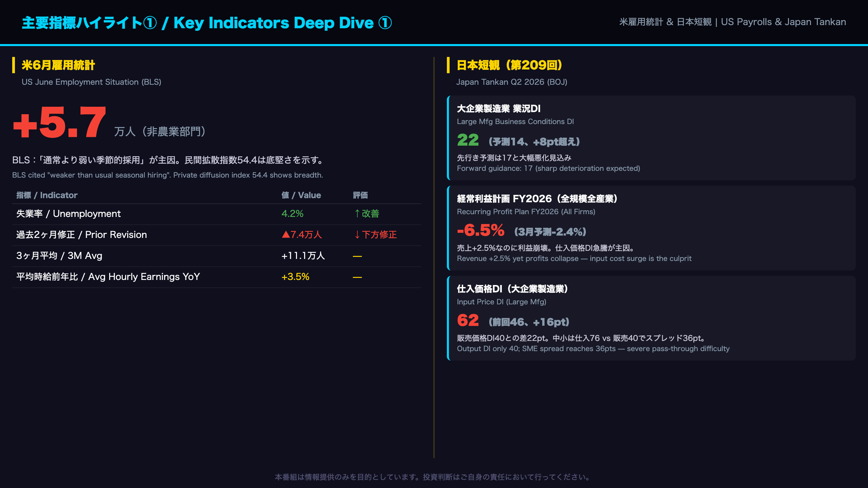Click 'Input Price DI (Large Mfg)' label
Viewport: 868px width, 488px height.
click(x=501, y=302)
